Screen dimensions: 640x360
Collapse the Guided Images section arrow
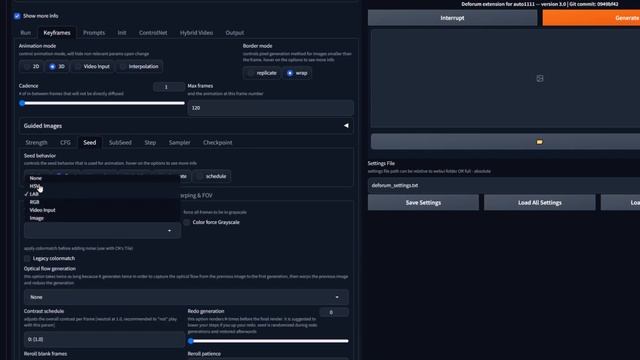tap(346, 126)
